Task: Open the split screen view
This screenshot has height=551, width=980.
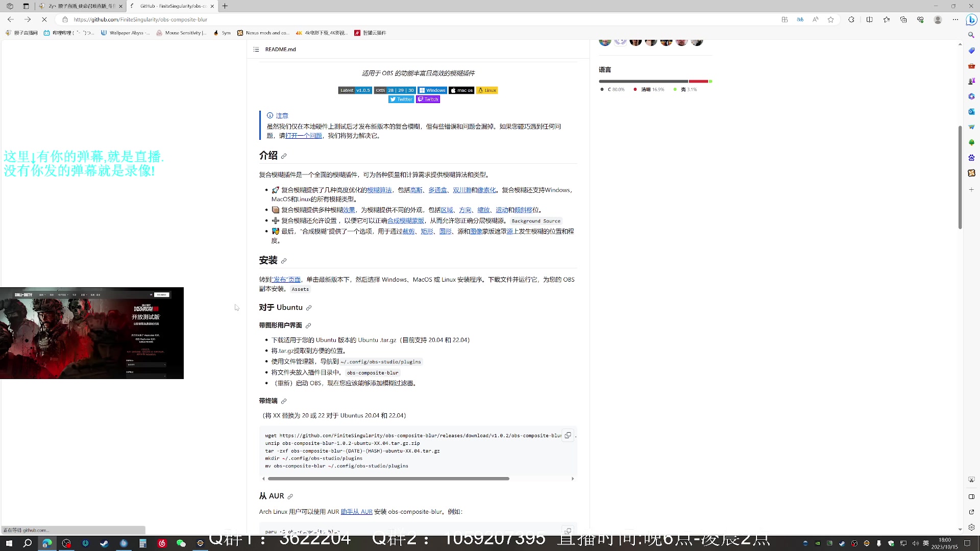Action: pyautogui.click(x=869, y=19)
